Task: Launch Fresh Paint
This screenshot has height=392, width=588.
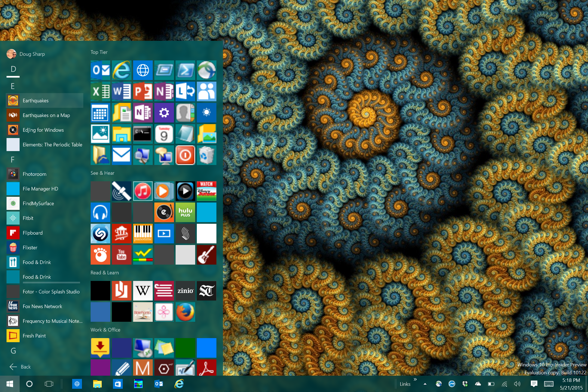Action: click(45, 336)
